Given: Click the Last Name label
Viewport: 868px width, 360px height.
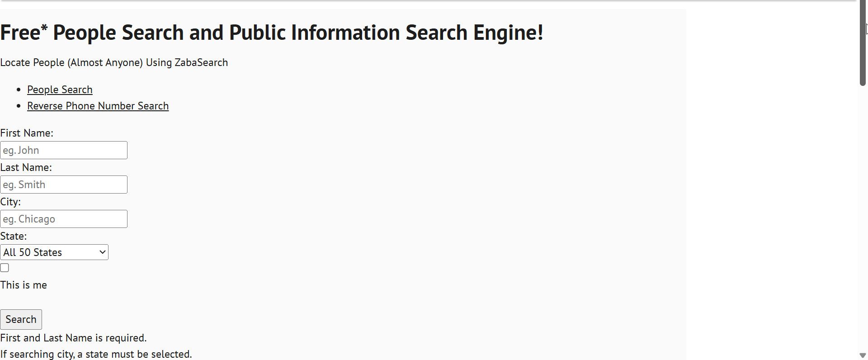Looking at the screenshot, I should [x=26, y=167].
